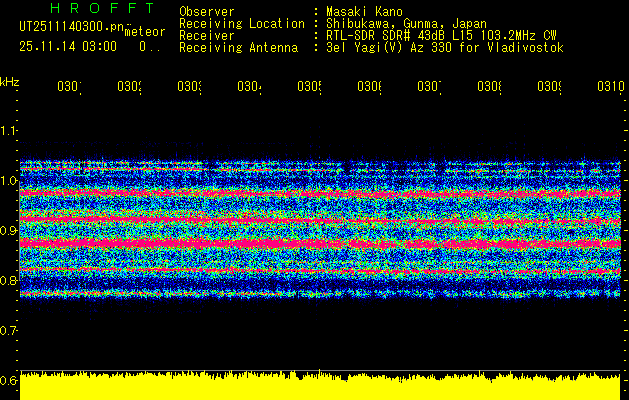Click the 1.1 kHz axis label
The height and width of the screenshot is (400, 629).
(x=9, y=130)
